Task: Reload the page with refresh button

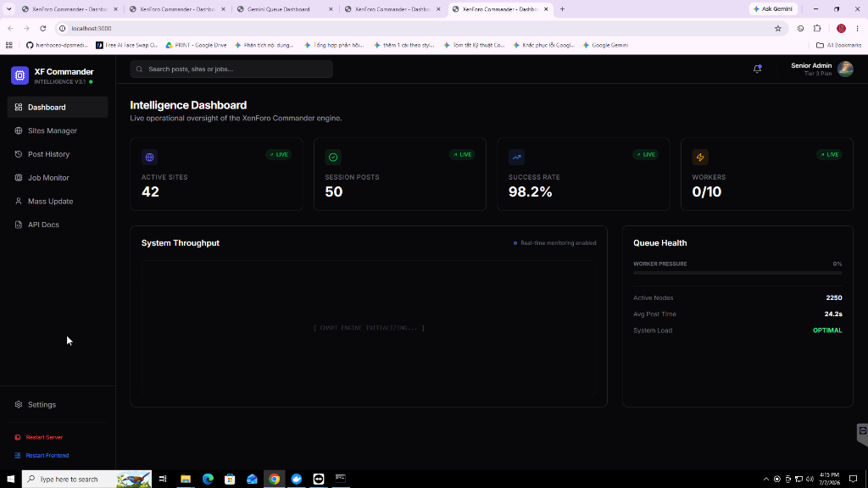Action: click(42, 28)
